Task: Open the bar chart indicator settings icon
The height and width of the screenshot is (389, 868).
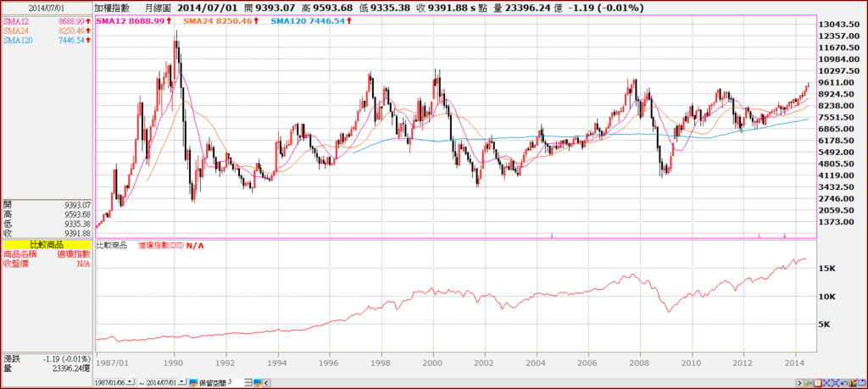Action: coord(853,383)
